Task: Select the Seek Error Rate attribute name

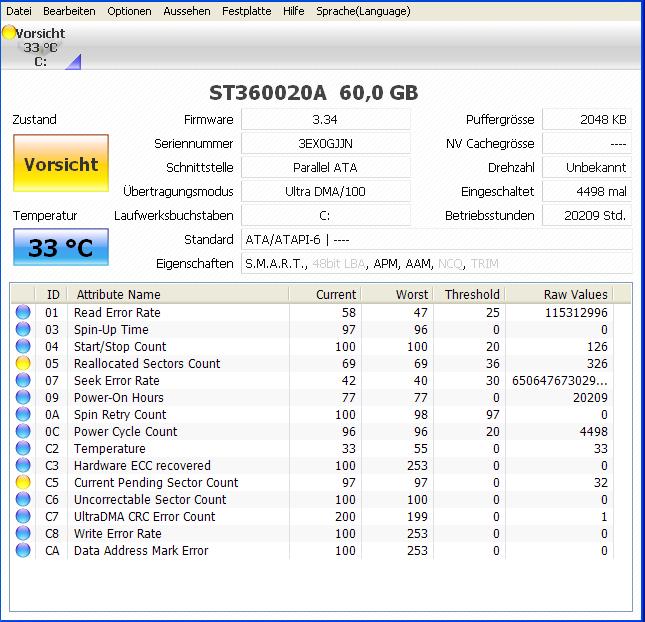Action: click(116, 380)
